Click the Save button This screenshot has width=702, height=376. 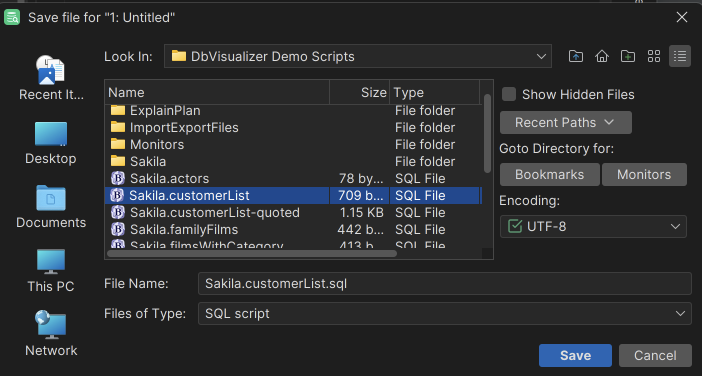tap(575, 355)
